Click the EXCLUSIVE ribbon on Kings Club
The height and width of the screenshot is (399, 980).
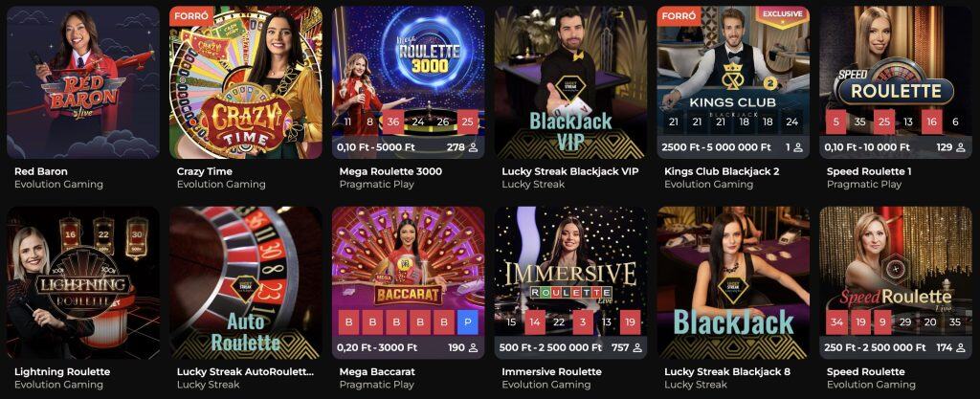tap(783, 13)
